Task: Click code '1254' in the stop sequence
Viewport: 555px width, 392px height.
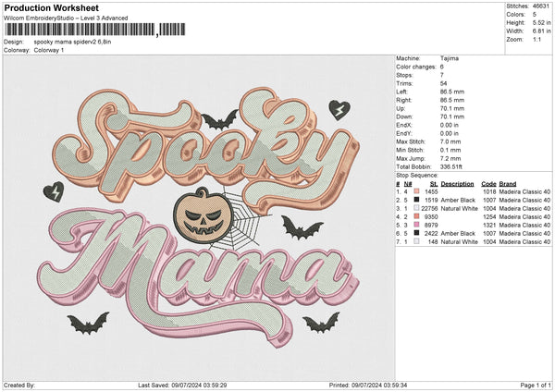Action: tap(489, 217)
